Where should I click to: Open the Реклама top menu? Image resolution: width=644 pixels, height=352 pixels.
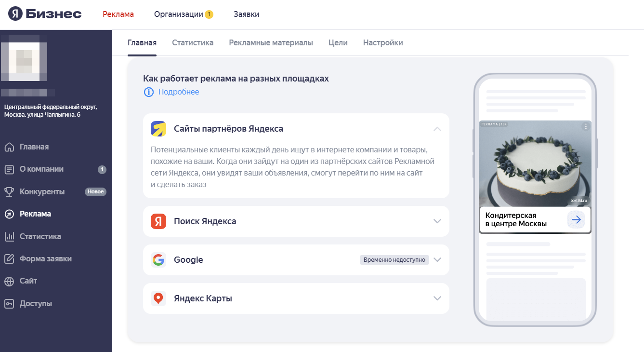click(x=118, y=14)
